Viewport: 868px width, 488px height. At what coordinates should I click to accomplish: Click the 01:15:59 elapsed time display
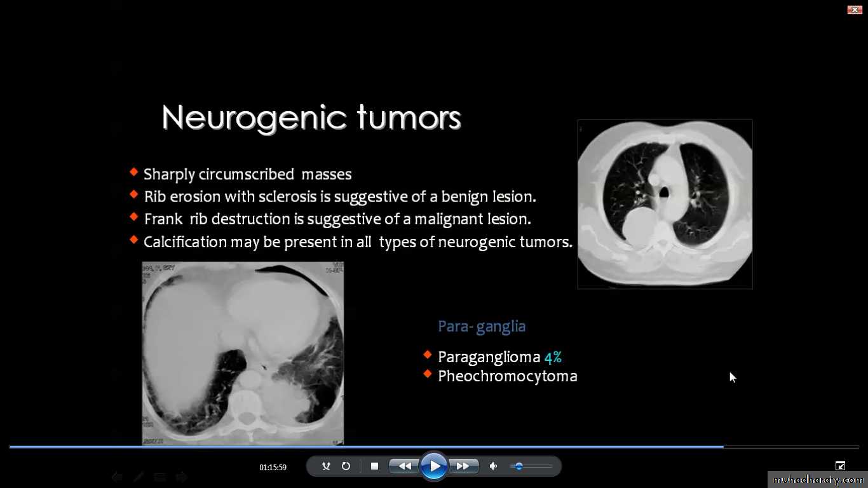(x=273, y=468)
